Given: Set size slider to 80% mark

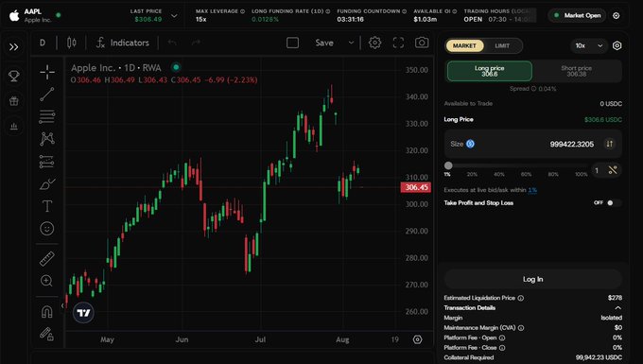Looking at the screenshot, I should 553,174.
